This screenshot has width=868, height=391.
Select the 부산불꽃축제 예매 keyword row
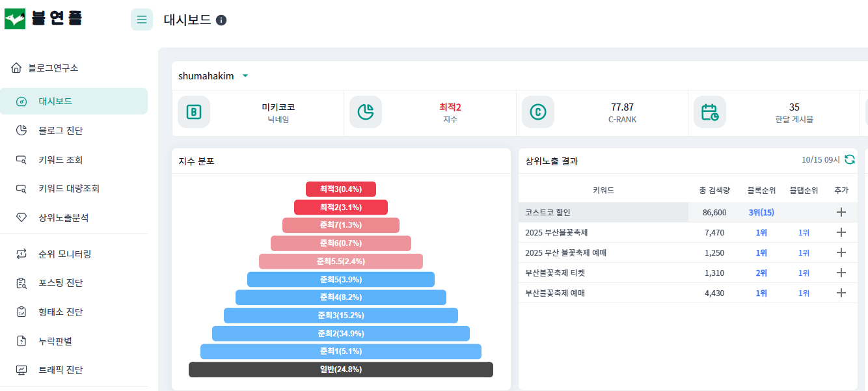[555, 293]
